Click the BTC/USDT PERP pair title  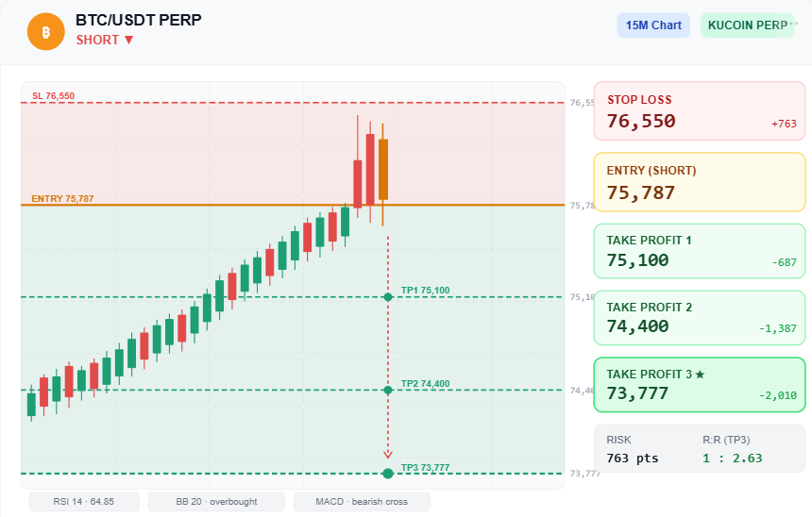tap(138, 20)
